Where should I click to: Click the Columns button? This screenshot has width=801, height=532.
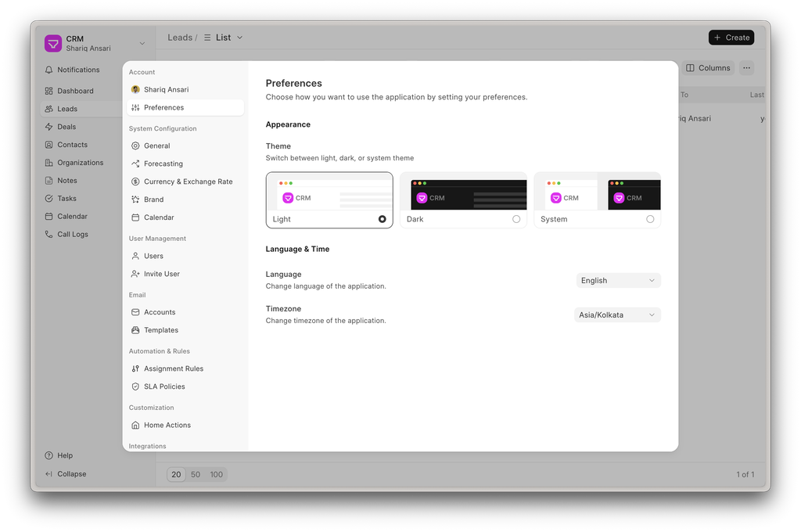pos(708,68)
